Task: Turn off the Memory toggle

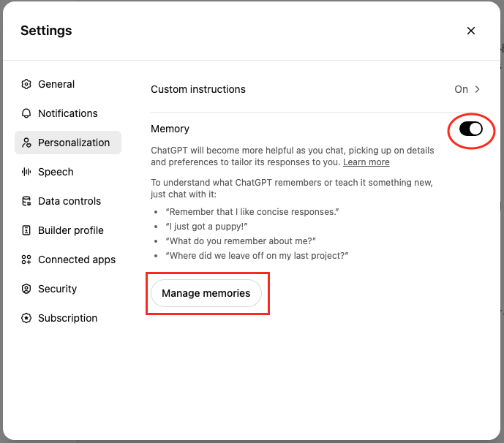Action: (471, 129)
